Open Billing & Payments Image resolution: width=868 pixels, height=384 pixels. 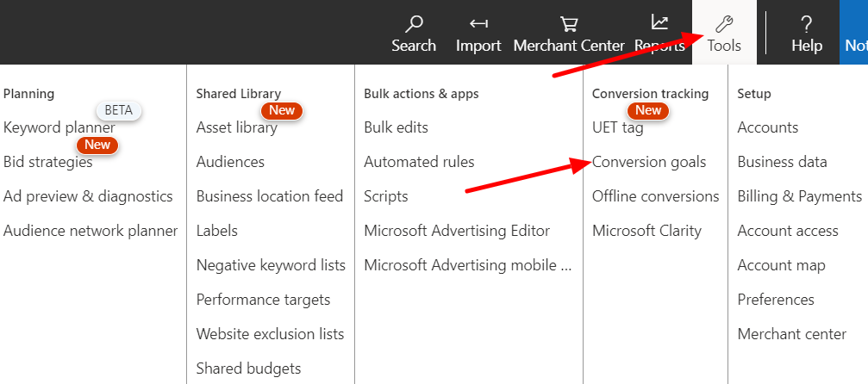(x=799, y=196)
